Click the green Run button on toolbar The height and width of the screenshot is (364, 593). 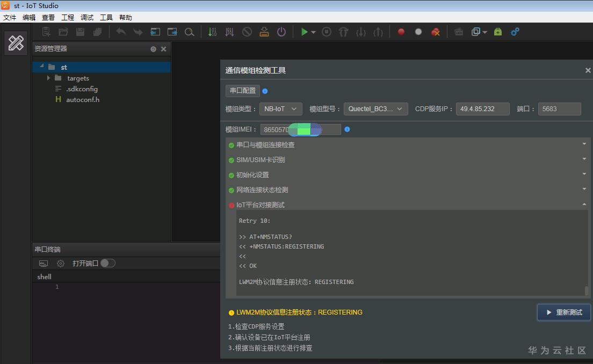[x=304, y=32]
